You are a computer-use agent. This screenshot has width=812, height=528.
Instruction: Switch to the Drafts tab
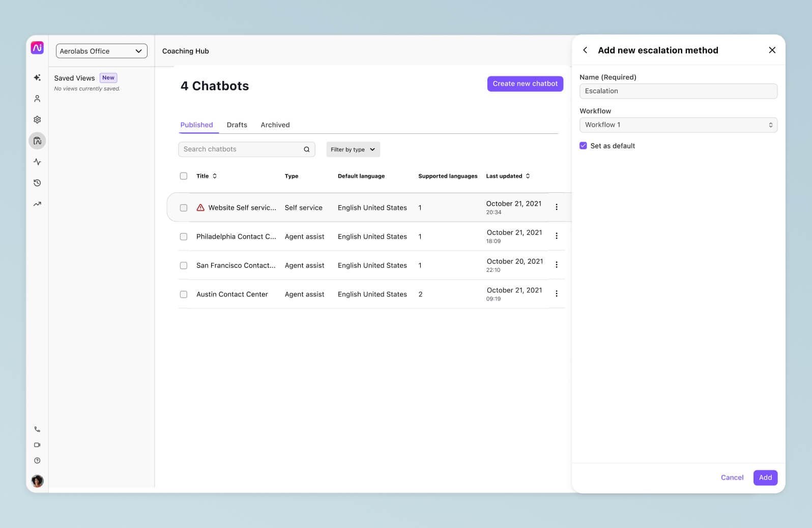(x=237, y=125)
